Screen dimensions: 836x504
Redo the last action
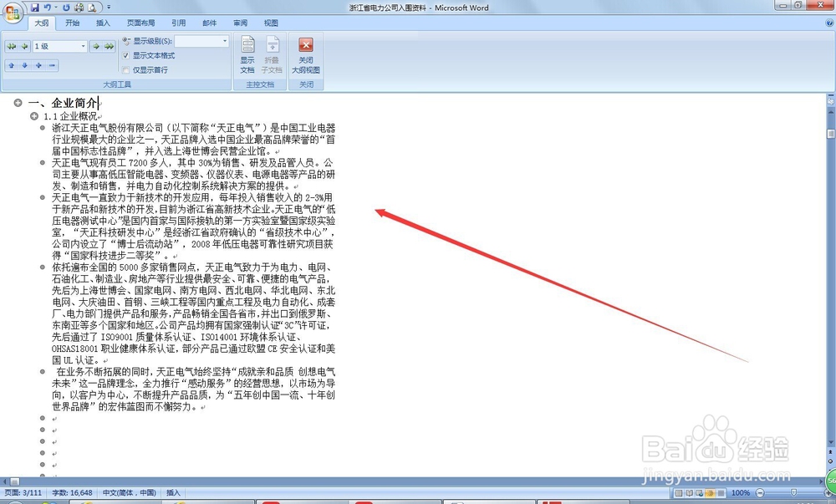click(66, 8)
